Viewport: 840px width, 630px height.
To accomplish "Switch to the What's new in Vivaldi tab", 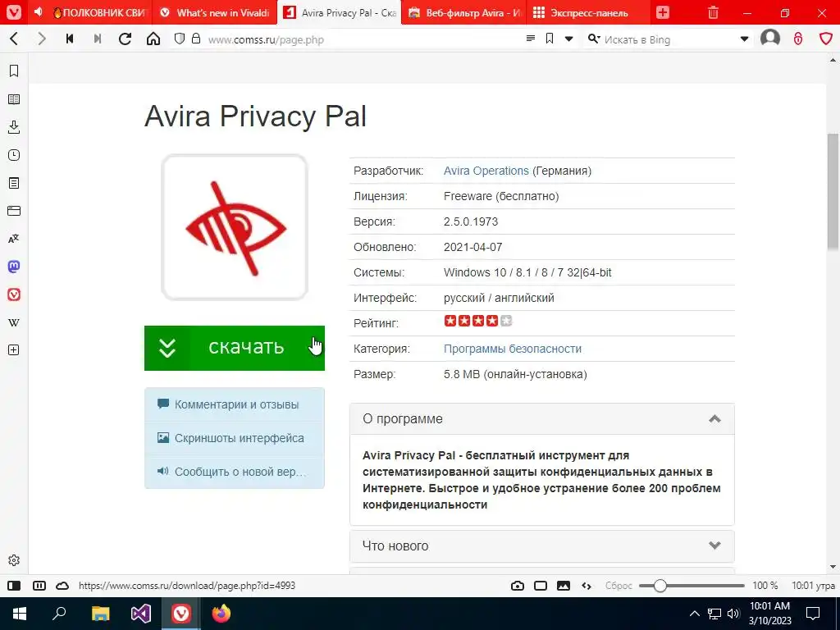I will pos(215,13).
